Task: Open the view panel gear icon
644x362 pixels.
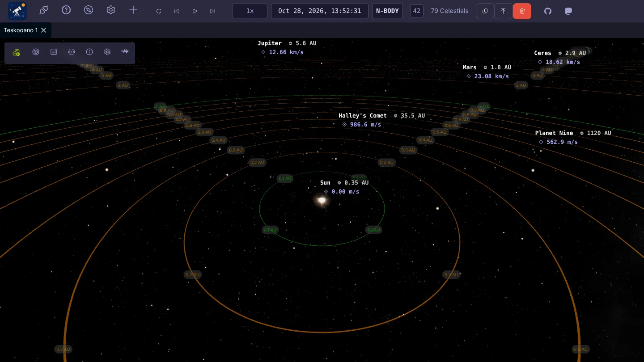Action: 107,52
